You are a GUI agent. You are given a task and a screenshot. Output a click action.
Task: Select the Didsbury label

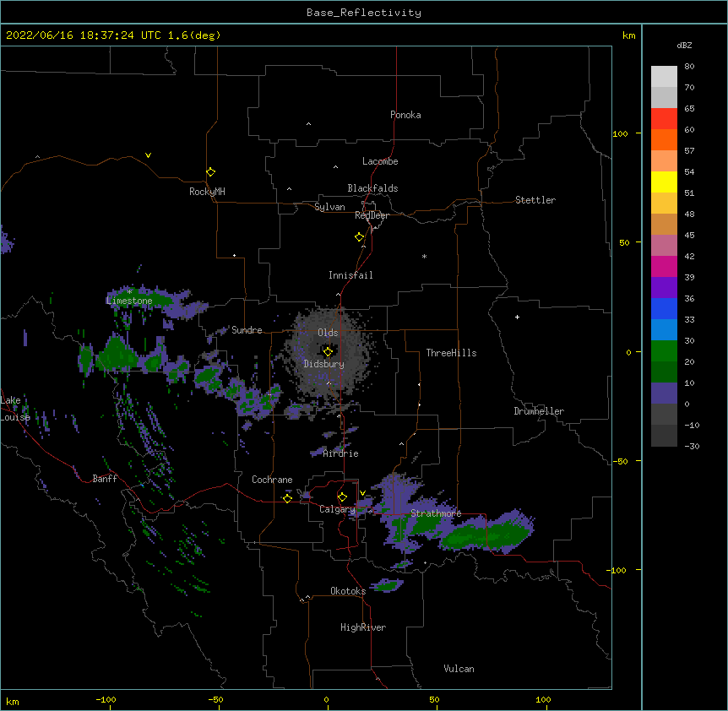tap(323, 364)
